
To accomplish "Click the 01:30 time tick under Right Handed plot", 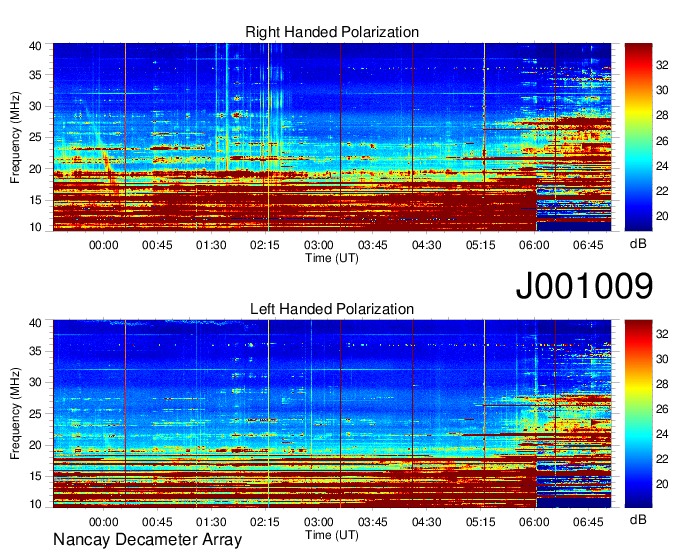I will (211, 245).
